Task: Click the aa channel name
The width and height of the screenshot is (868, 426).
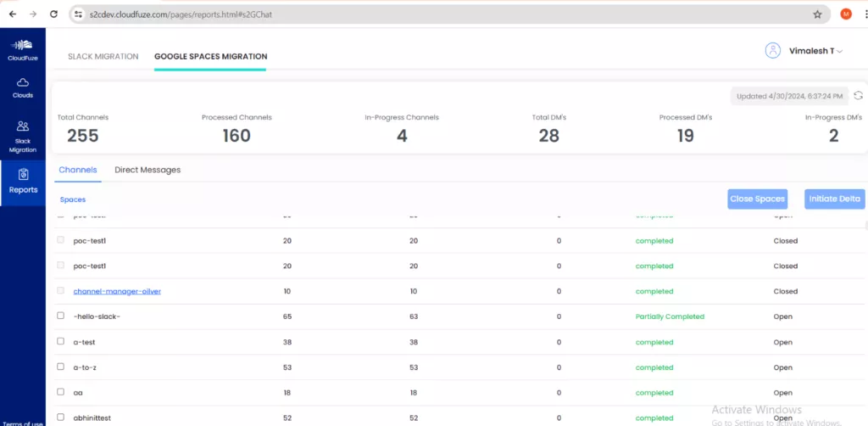Action: (78, 393)
